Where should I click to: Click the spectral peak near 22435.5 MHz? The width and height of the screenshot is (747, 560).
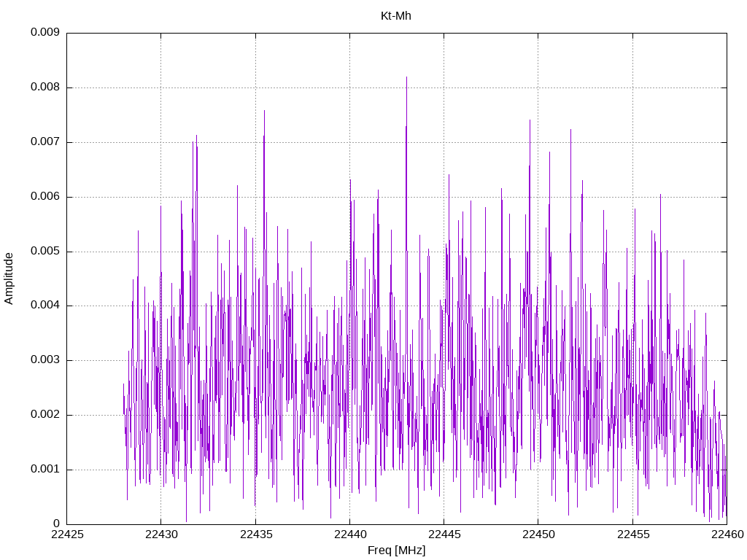264,111
